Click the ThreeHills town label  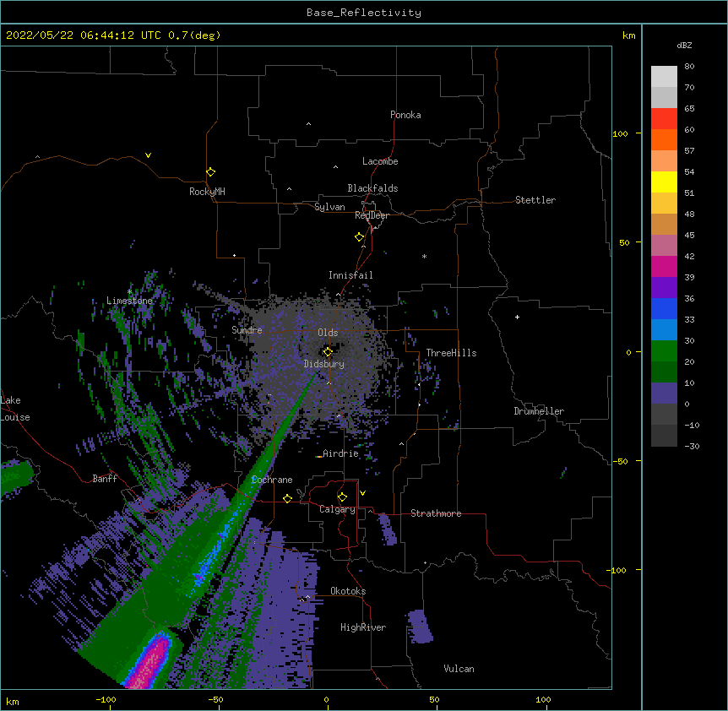(451, 353)
